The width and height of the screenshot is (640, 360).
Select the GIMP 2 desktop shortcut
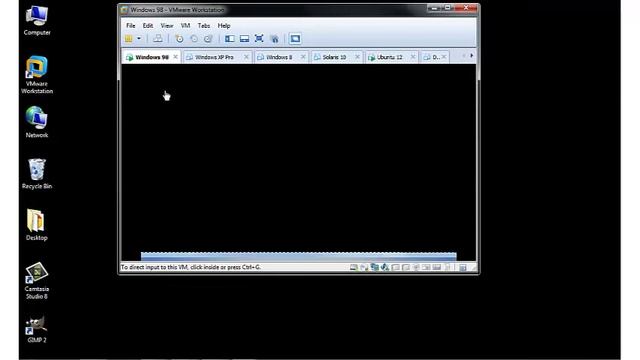(x=37, y=329)
